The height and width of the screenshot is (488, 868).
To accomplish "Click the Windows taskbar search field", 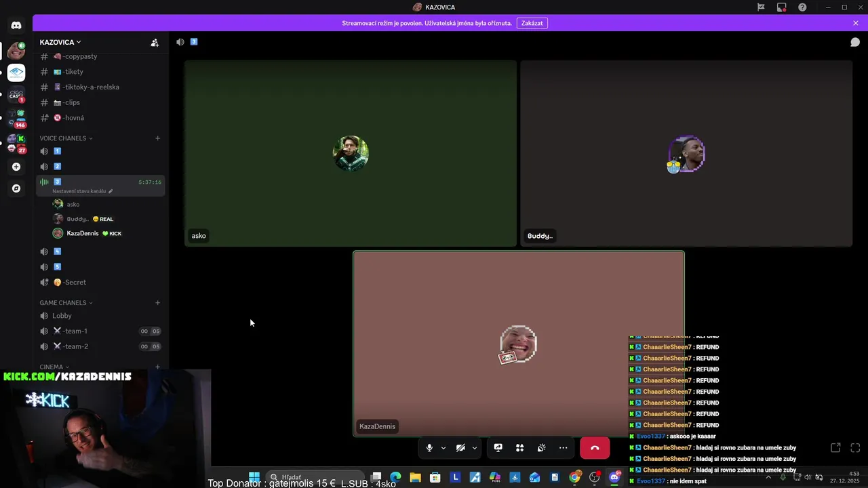I will click(315, 477).
